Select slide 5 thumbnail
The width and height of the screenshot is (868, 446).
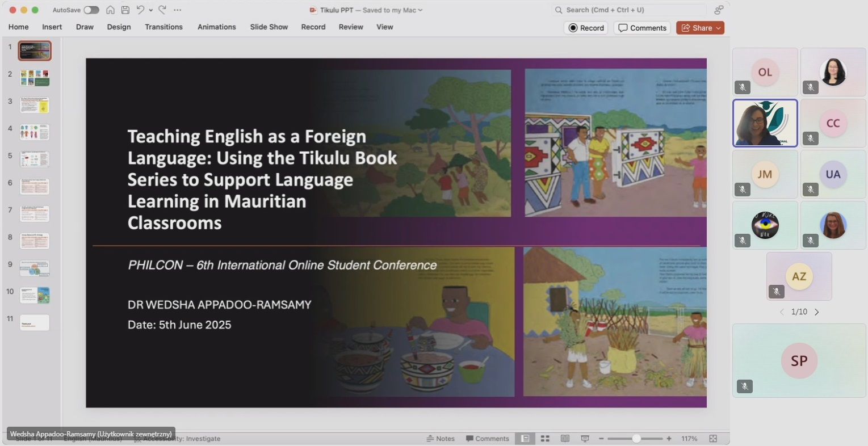[35, 159]
